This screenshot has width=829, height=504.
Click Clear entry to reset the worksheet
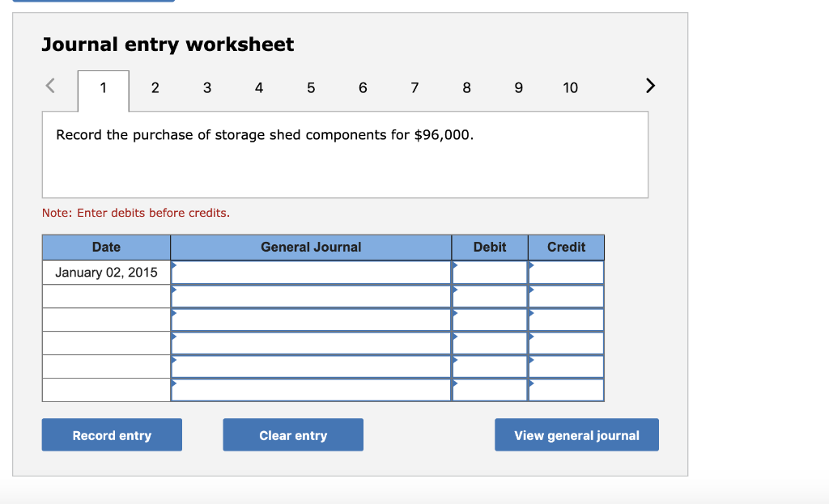(x=292, y=434)
